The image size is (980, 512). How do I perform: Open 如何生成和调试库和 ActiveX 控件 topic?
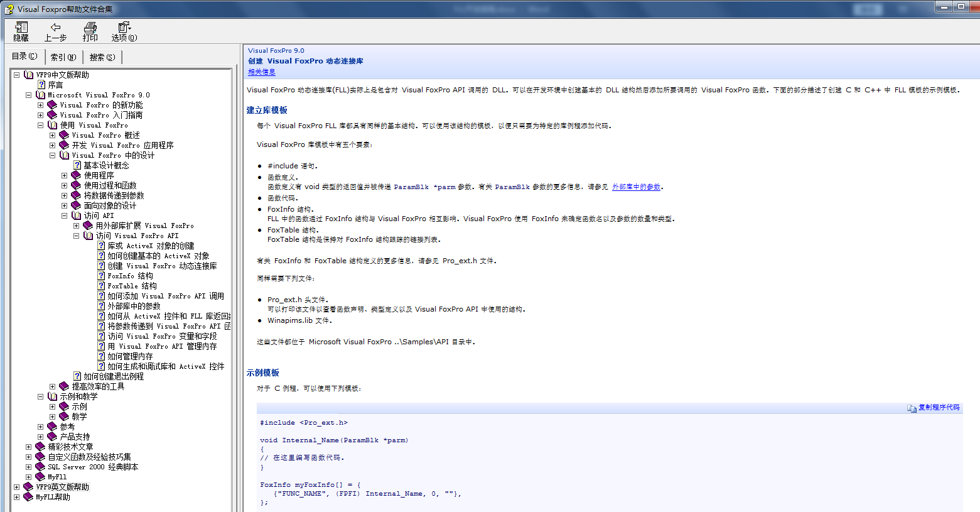pyautogui.click(x=166, y=366)
